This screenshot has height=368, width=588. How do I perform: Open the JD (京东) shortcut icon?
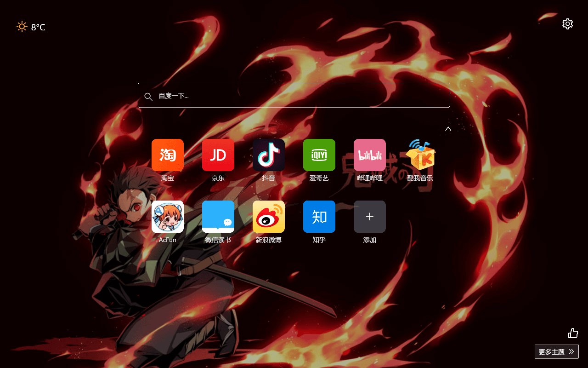pos(218,155)
